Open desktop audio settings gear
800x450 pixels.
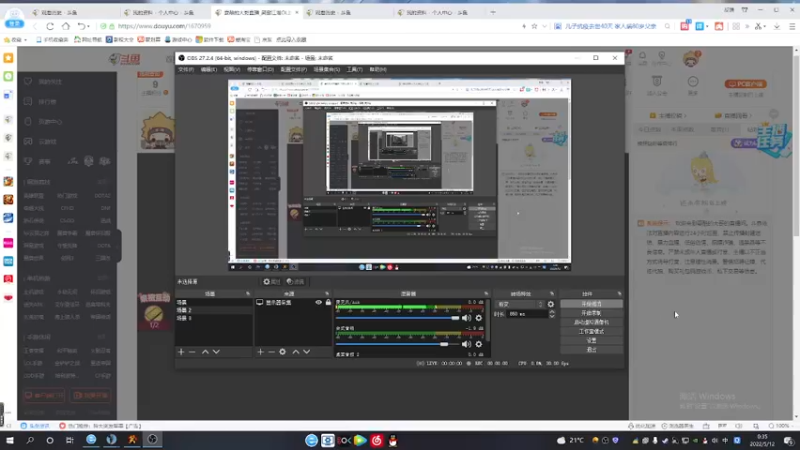(x=479, y=344)
